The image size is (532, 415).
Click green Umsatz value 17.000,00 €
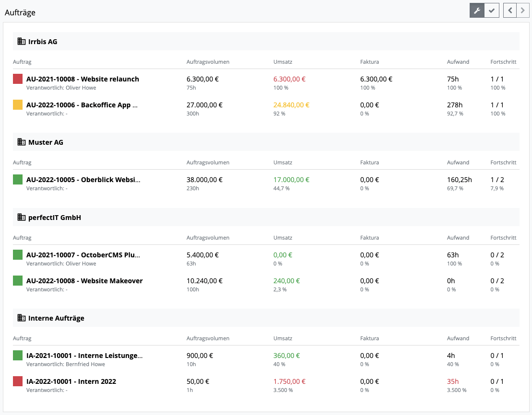tap(292, 180)
